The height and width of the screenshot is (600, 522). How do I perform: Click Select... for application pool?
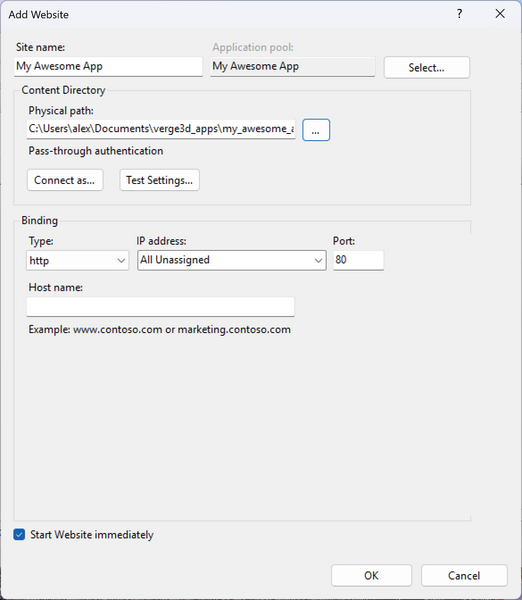(427, 68)
